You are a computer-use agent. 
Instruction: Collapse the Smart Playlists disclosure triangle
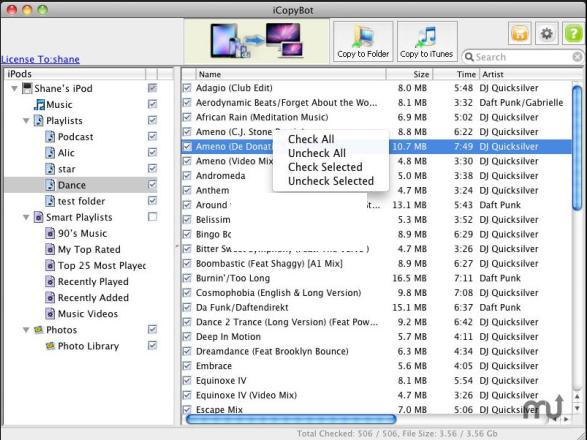(x=26, y=218)
